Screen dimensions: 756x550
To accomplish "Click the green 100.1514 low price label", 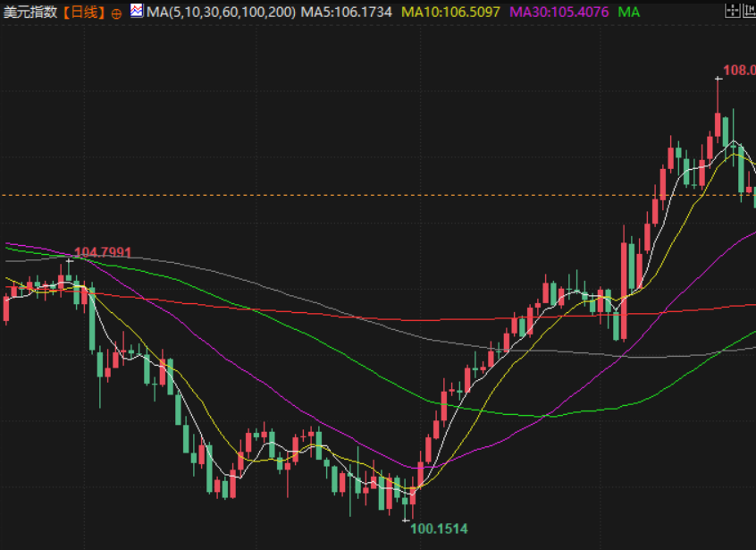I will [439, 529].
